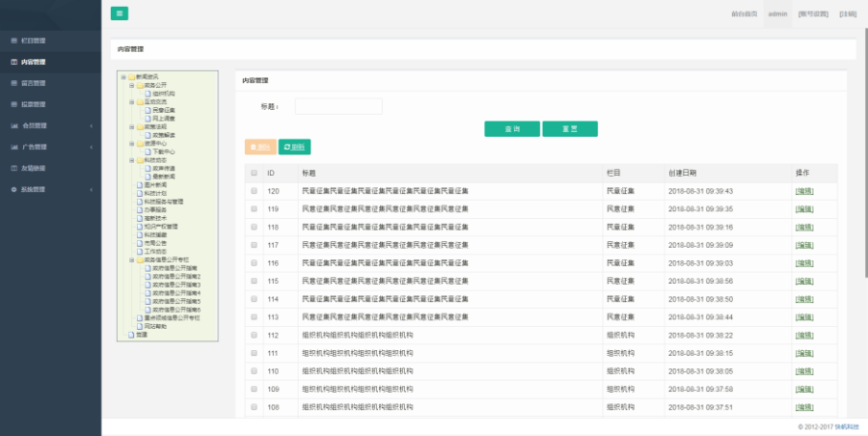The height and width of the screenshot is (436, 868).
Task: Check the checkbox for row ID 110
Action: coord(254,370)
